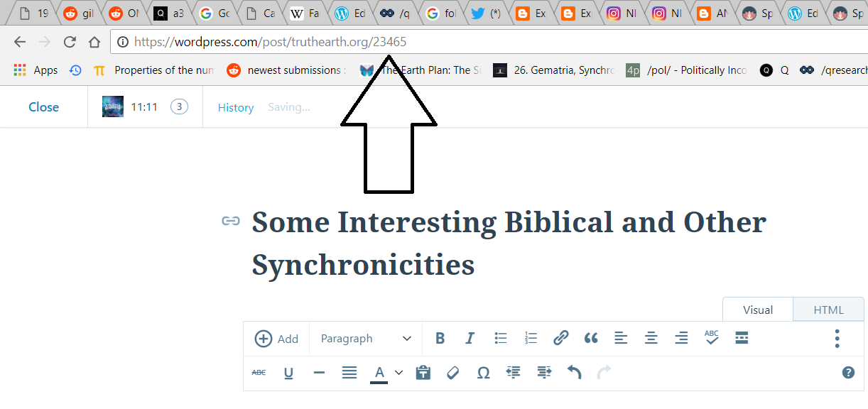Create a bulleted list
This screenshot has height=409, width=868.
coord(501,339)
